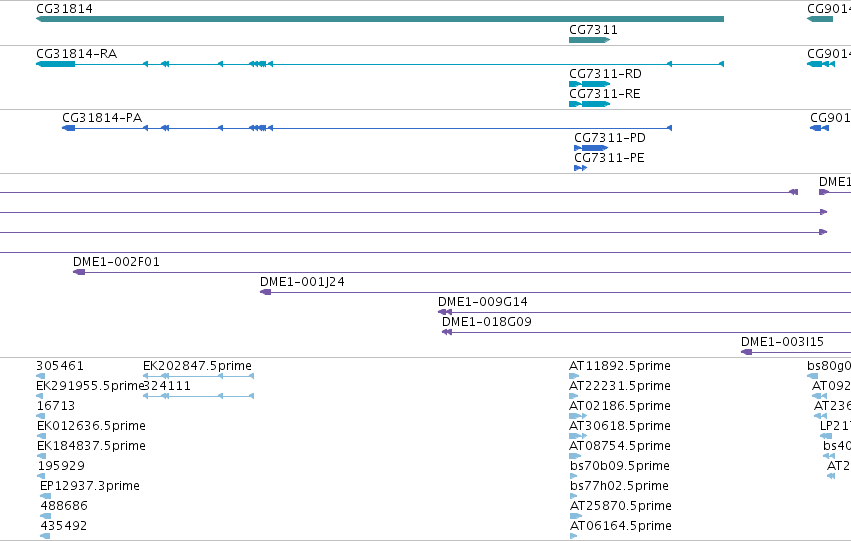The height and width of the screenshot is (541, 851).
Task: Click the bs77h02.5prime label
Action: pyautogui.click(x=619, y=486)
